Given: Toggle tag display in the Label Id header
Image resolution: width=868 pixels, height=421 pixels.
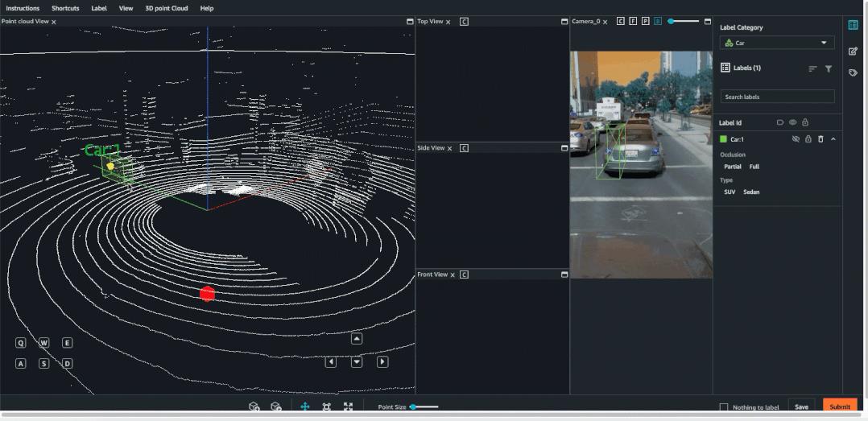Looking at the screenshot, I should (x=780, y=122).
